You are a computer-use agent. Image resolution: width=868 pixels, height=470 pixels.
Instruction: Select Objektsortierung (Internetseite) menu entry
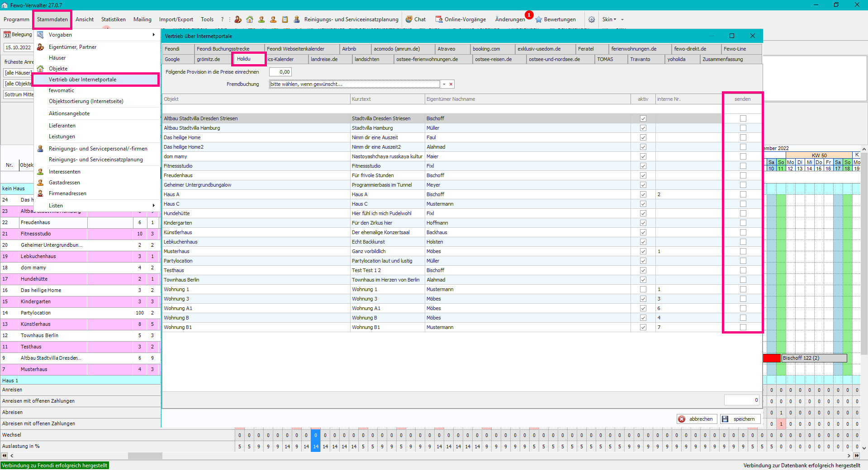click(86, 101)
